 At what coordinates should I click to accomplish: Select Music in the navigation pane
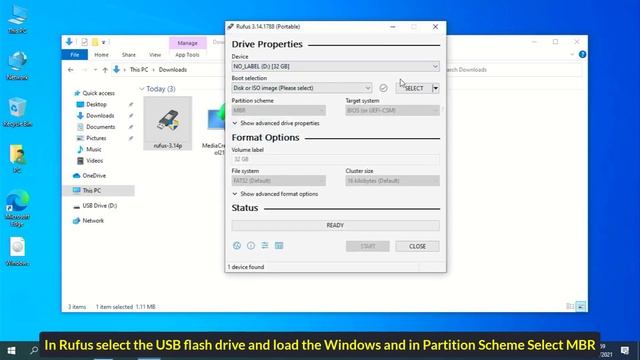click(x=93, y=149)
